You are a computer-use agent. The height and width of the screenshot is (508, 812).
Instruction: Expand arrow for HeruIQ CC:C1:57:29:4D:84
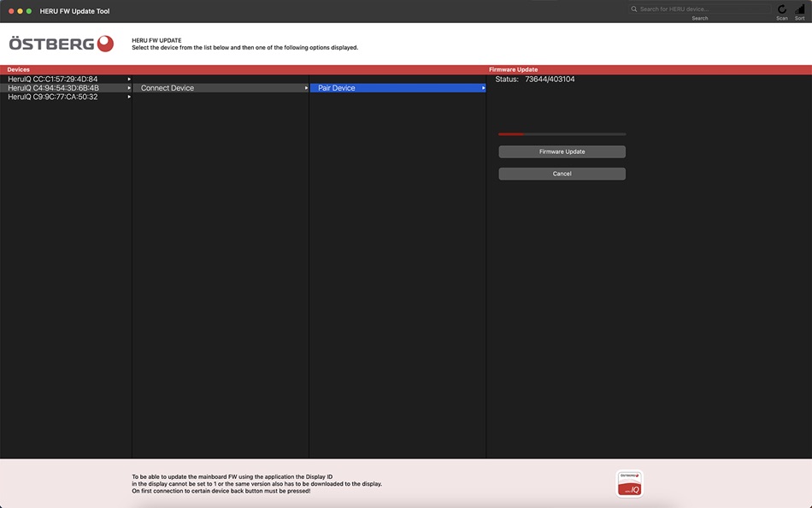point(129,80)
